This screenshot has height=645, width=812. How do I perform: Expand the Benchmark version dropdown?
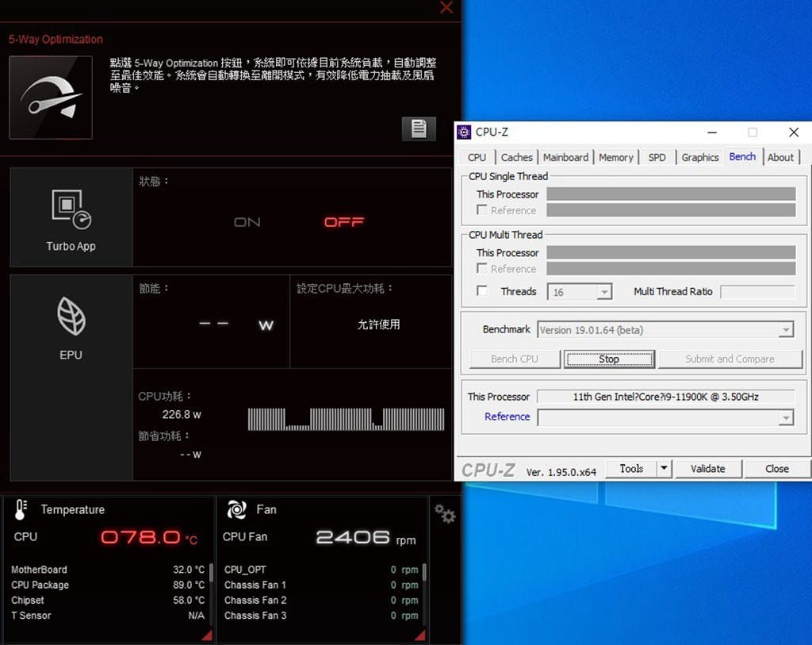tap(785, 330)
